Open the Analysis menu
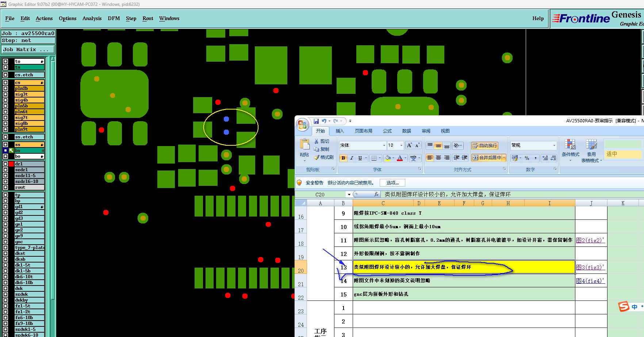Screen dimensions: 644x337 point(92,18)
